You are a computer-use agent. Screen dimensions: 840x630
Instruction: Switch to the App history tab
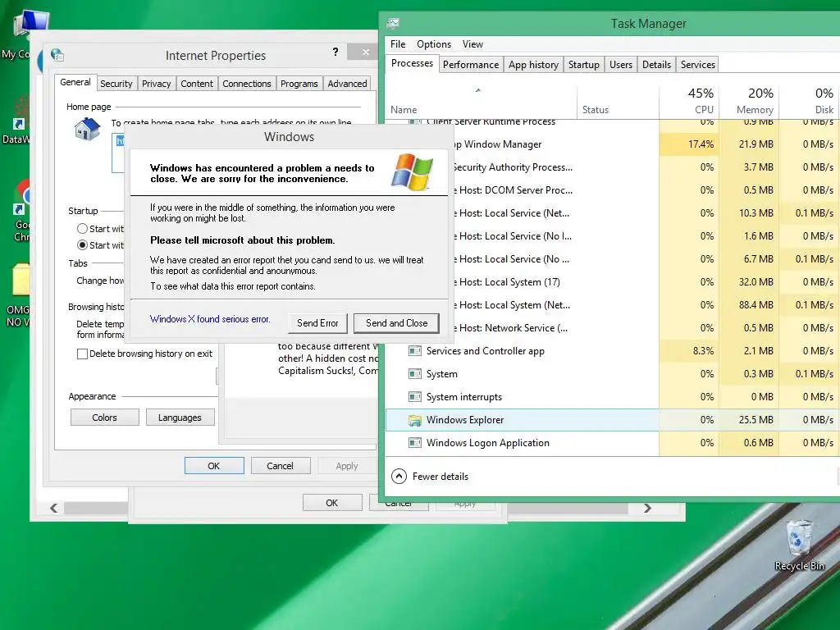533,65
